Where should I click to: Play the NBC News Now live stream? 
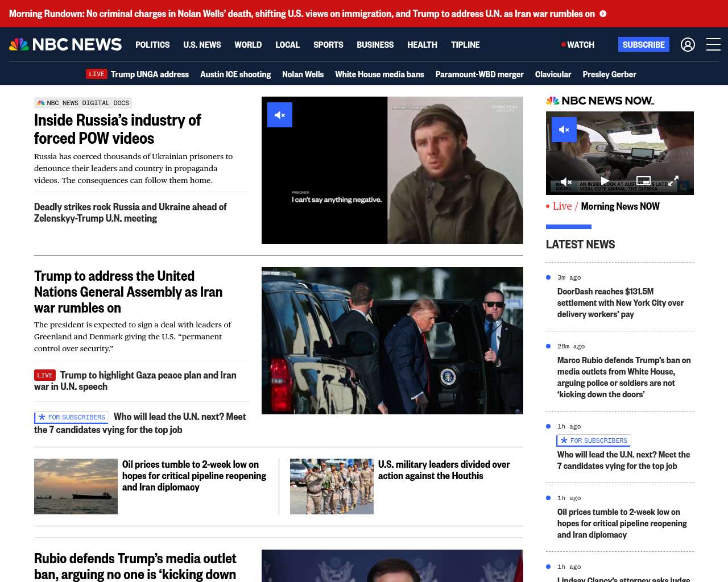click(605, 181)
